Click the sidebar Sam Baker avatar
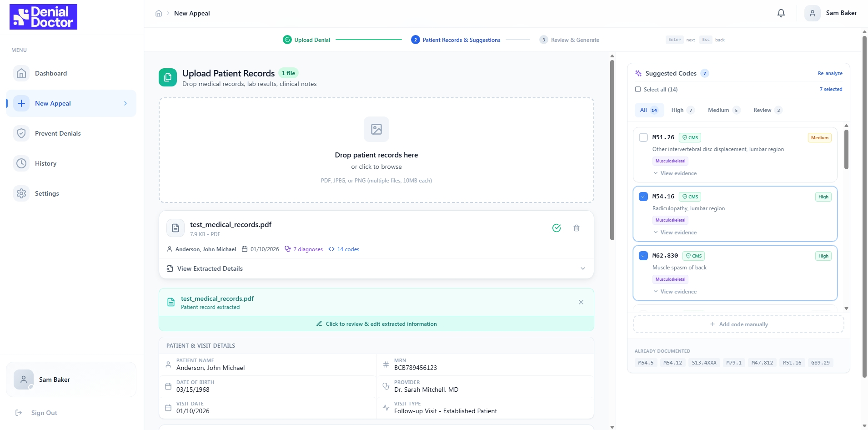The width and height of the screenshot is (868, 430). pos(24,379)
